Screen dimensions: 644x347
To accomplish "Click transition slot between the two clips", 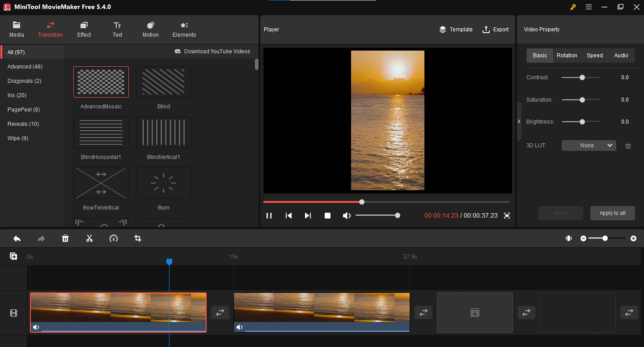I will (220, 313).
